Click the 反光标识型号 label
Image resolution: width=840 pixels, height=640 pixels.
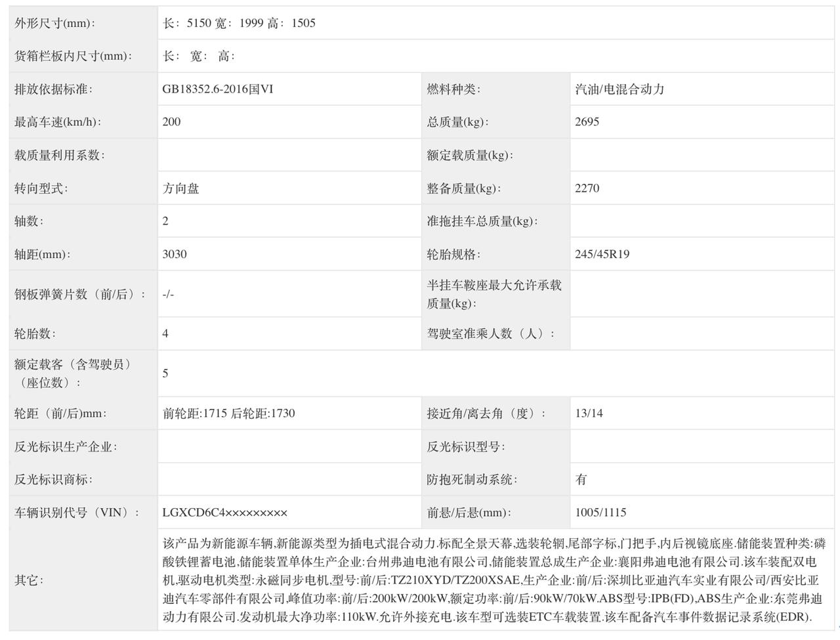tap(467, 446)
